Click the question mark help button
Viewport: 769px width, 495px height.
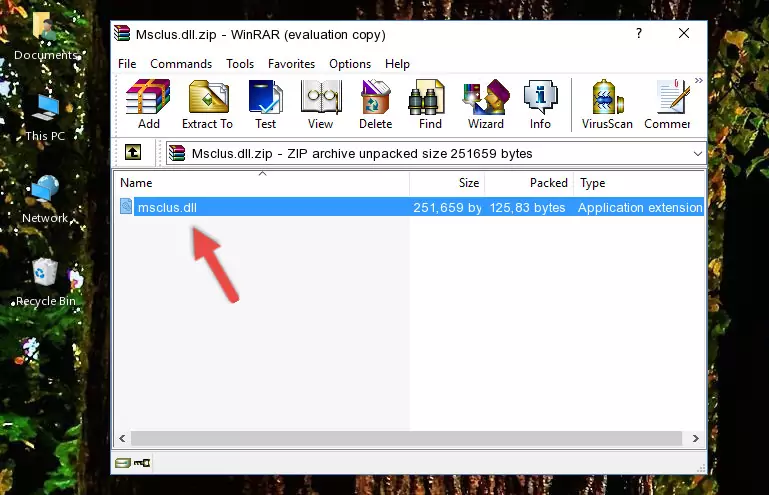639,33
